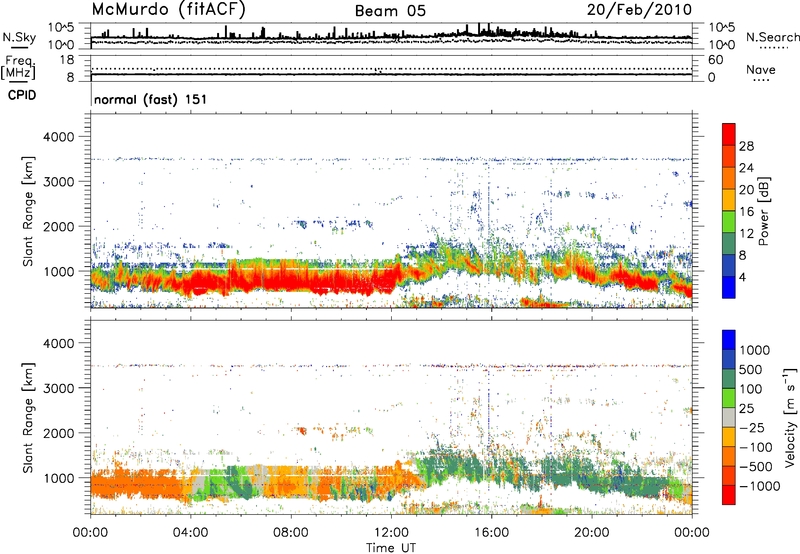Pick the red bottom segment of Velocity colorbar
Viewport: 800px width, 554px height.
coord(729,495)
